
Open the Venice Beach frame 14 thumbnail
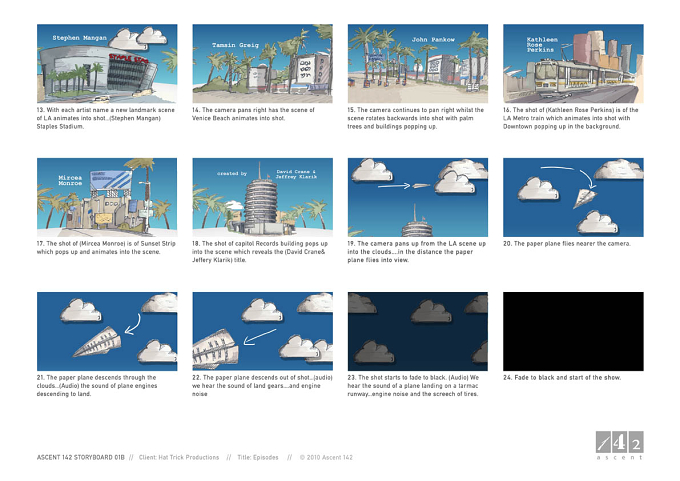(262, 63)
